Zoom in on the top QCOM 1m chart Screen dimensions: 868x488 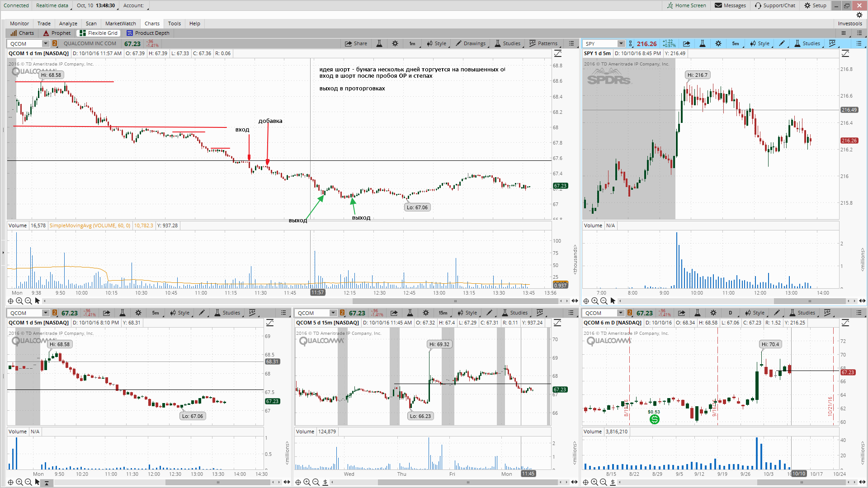[19, 301]
